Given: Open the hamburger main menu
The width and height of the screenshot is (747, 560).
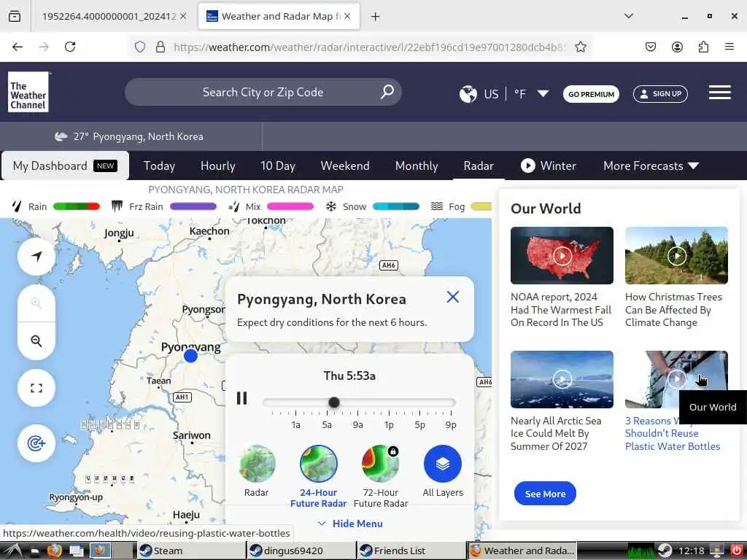Looking at the screenshot, I should point(719,93).
